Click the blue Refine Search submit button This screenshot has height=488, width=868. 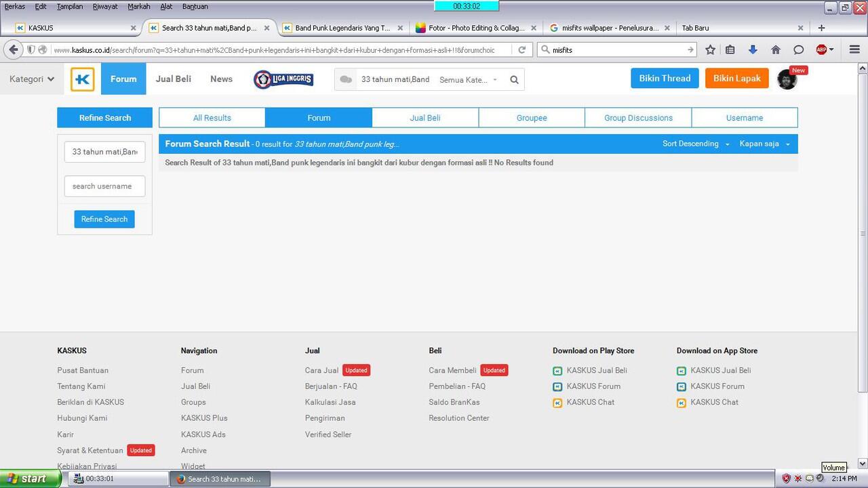tap(104, 219)
